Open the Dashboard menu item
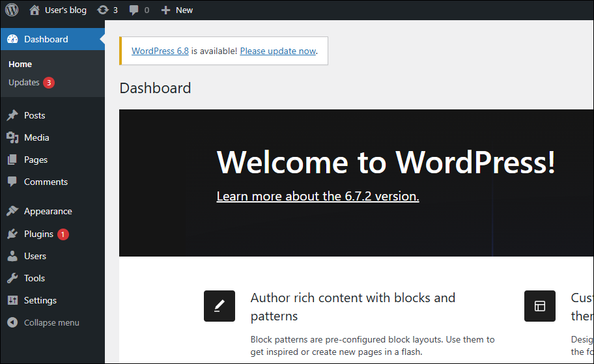Screen dimensions: 594x364 point(52,39)
